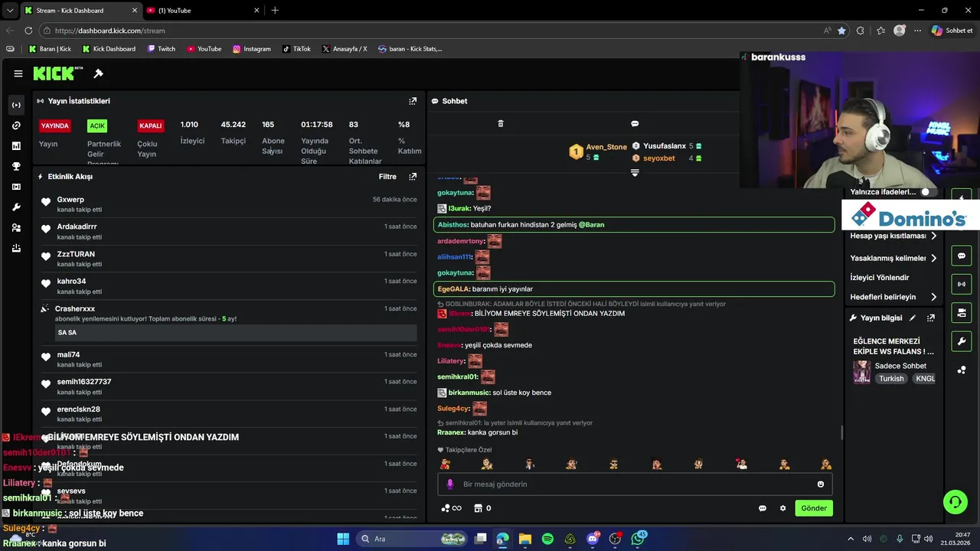Click the broadcast signal button in right toolbar
Viewport: 980px width, 551px height.
coord(962,284)
